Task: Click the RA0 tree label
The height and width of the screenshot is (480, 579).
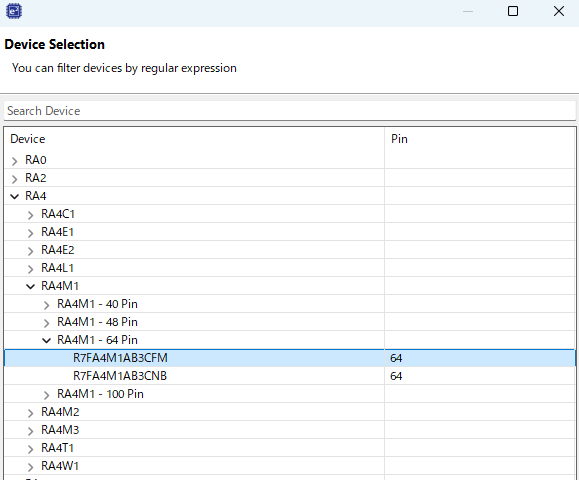Action: [35, 160]
